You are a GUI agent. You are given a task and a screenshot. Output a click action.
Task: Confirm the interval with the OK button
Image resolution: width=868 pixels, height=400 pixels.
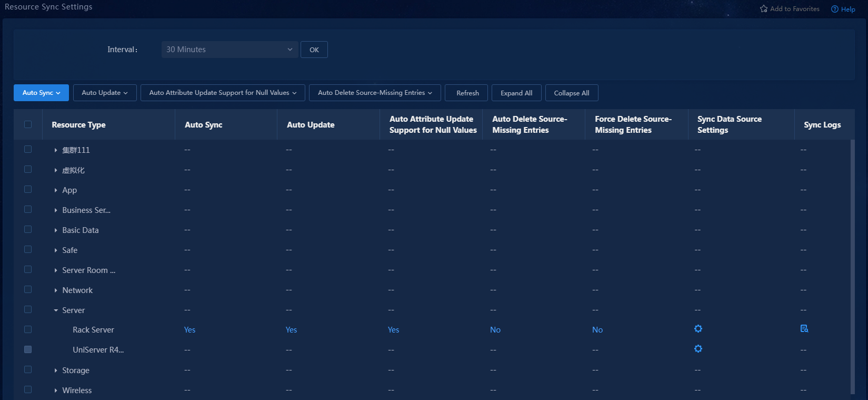pyautogui.click(x=314, y=50)
